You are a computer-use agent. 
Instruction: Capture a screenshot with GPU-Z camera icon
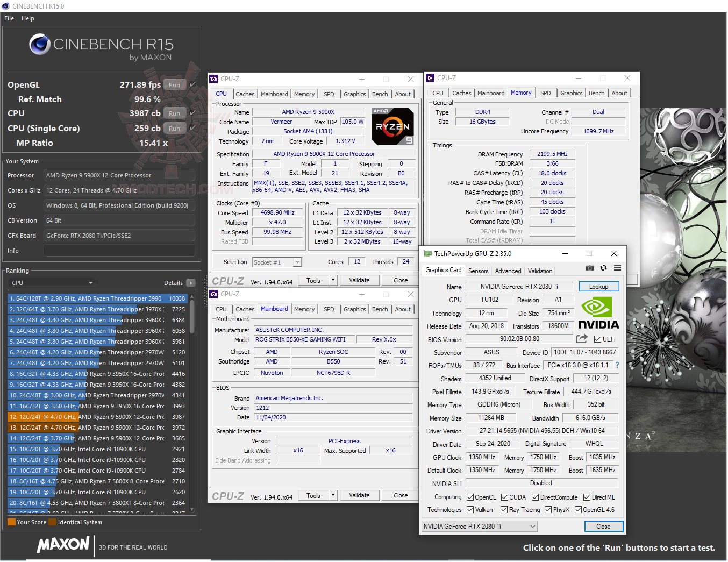click(589, 268)
